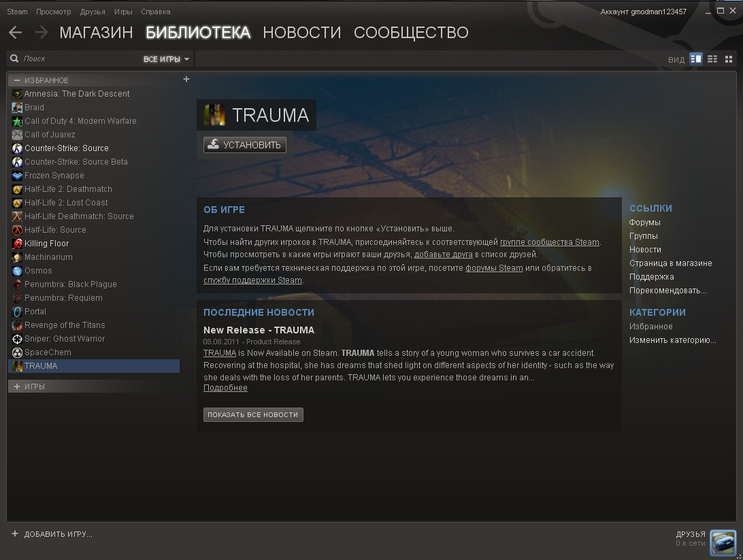Screen dimensions: 743x560
Task: Click the Machinarium robot icon
Action: (17, 257)
